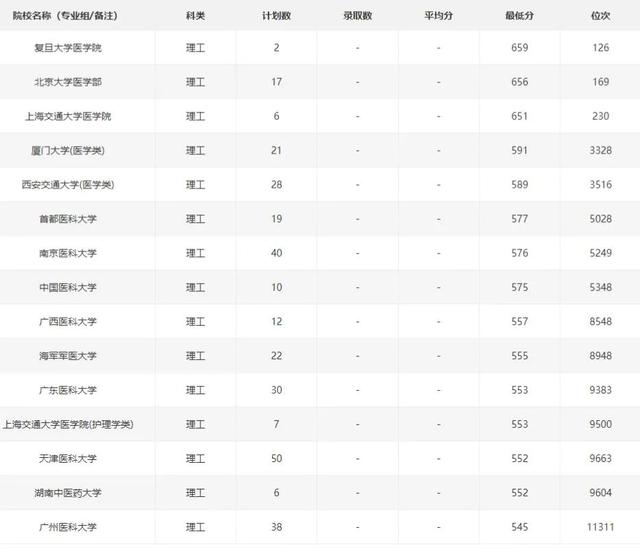The image size is (640, 558).
Task: Click rank value 9500
Action: click(600, 425)
